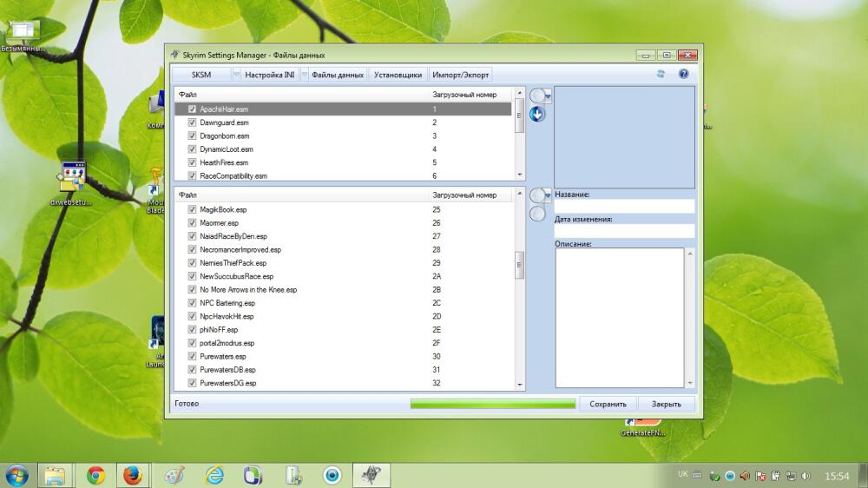The width and height of the screenshot is (868, 488).
Task: Click the blue move-down arrow button
Action: (537, 114)
